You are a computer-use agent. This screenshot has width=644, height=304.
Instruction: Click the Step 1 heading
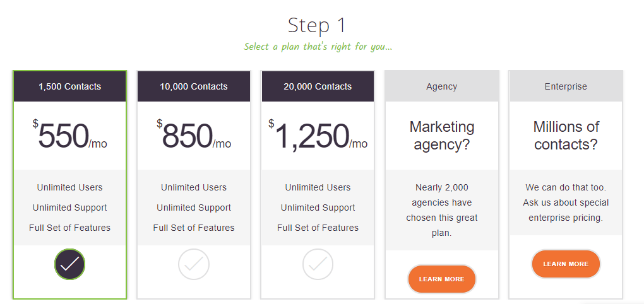[x=317, y=25]
